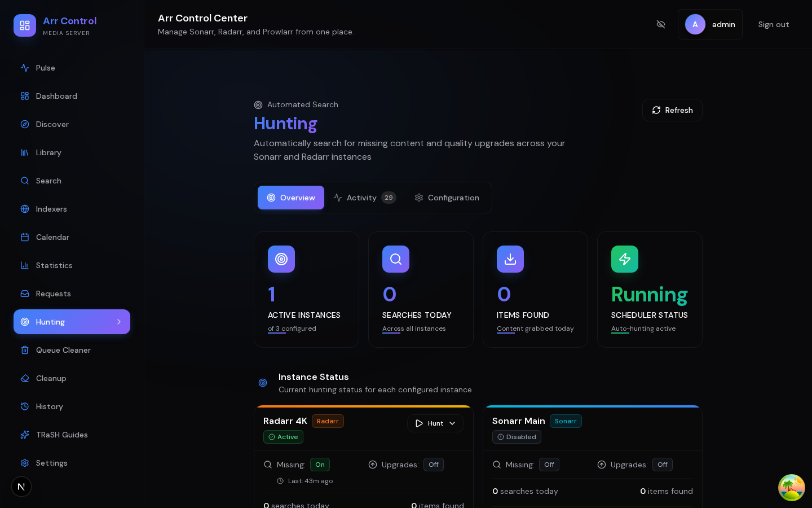Click the Queue Cleaner trash icon
This screenshot has width=812, height=508.
pos(25,350)
